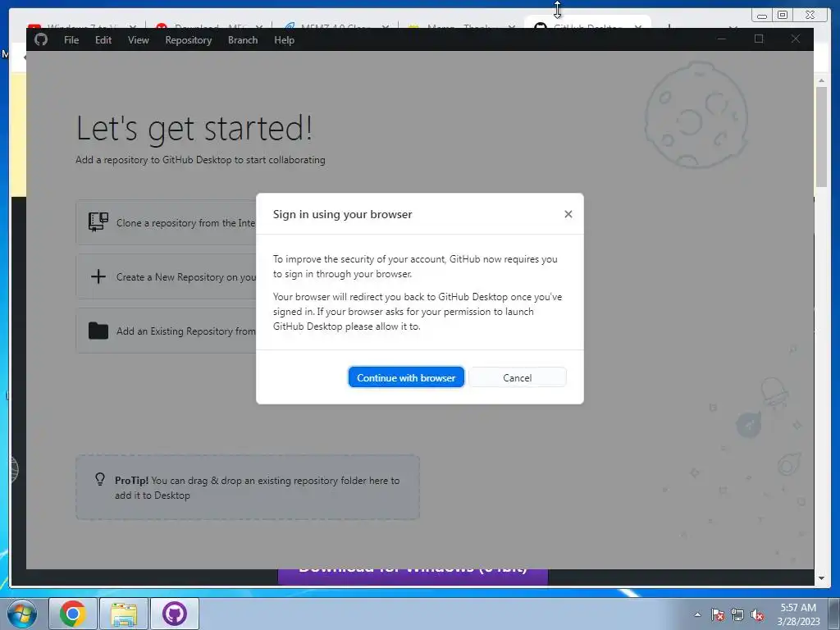This screenshot has height=630, width=840.
Task: Maximize the GitHub Desktop window
Action: [x=759, y=39]
